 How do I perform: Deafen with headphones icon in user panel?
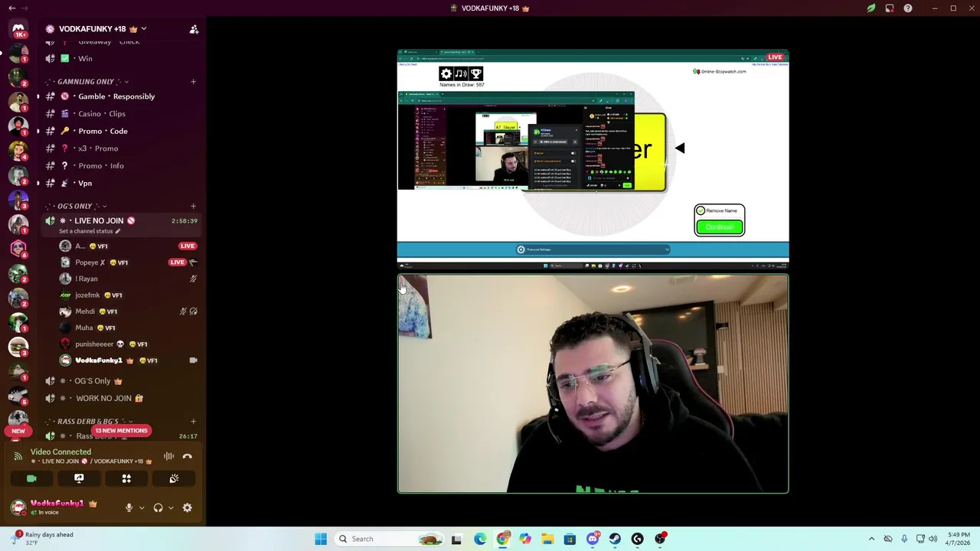[158, 507]
